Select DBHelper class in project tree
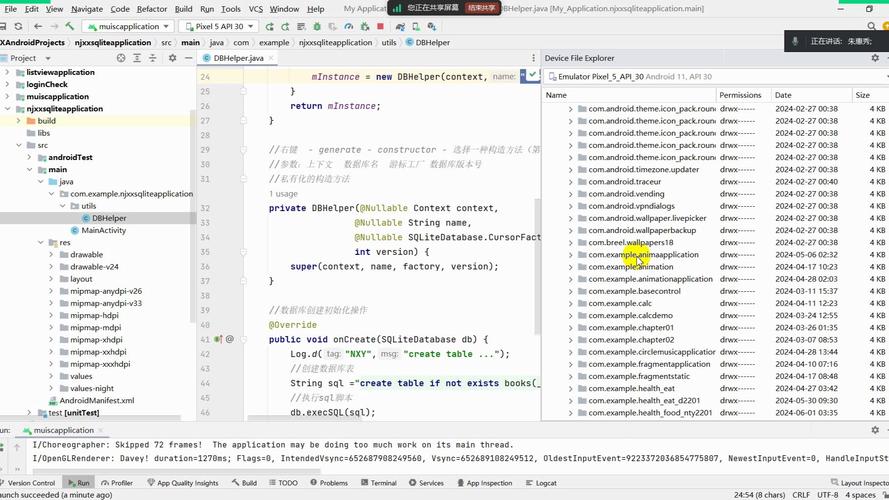 click(x=109, y=218)
